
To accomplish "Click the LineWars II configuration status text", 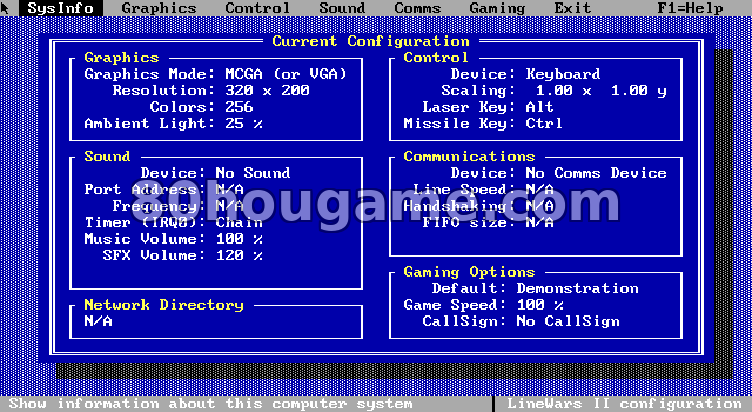I will [624, 404].
